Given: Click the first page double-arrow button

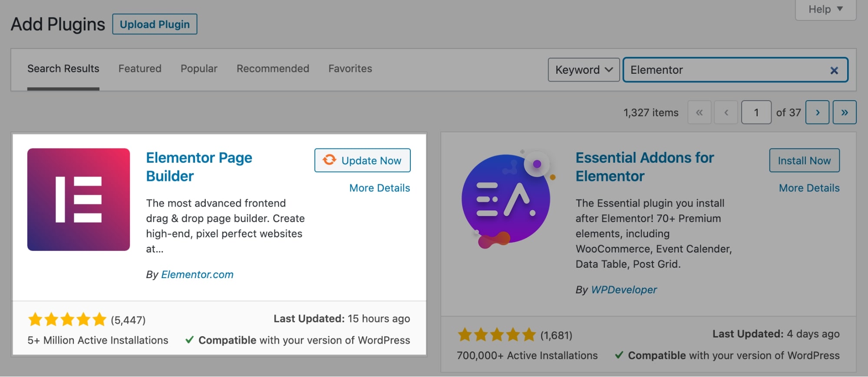Looking at the screenshot, I should pyautogui.click(x=700, y=112).
